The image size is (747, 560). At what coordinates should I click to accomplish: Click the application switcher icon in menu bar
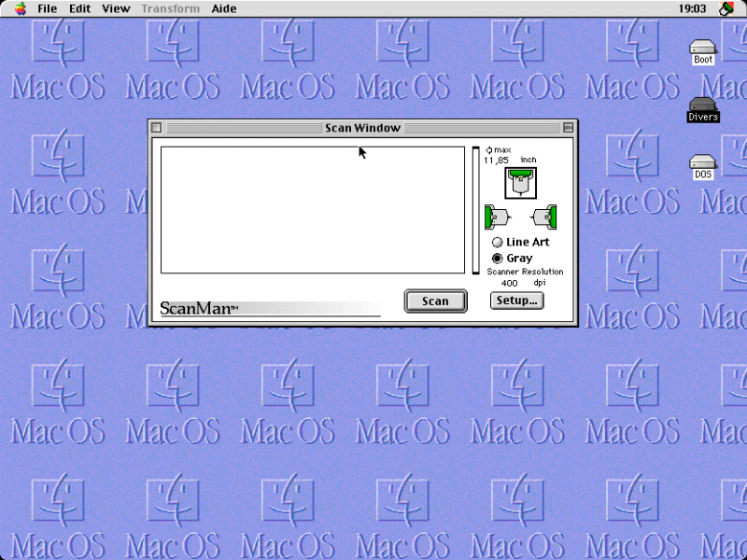pyautogui.click(x=726, y=8)
